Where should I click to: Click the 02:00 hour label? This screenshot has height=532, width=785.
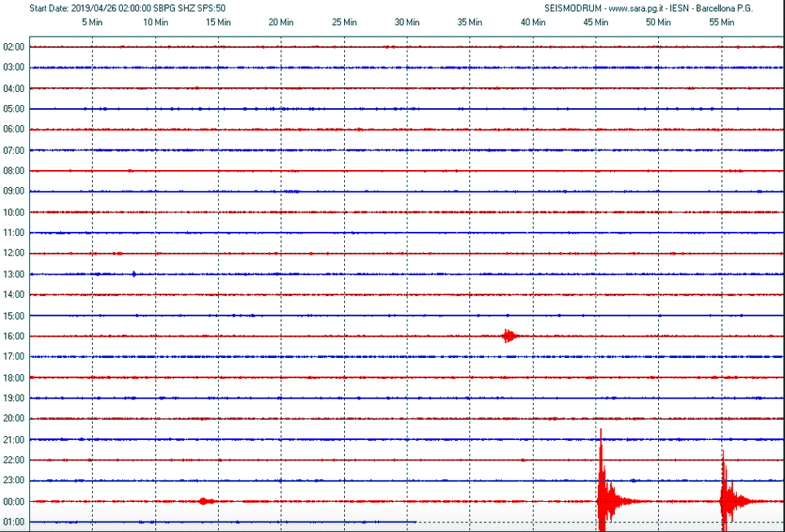(14, 47)
